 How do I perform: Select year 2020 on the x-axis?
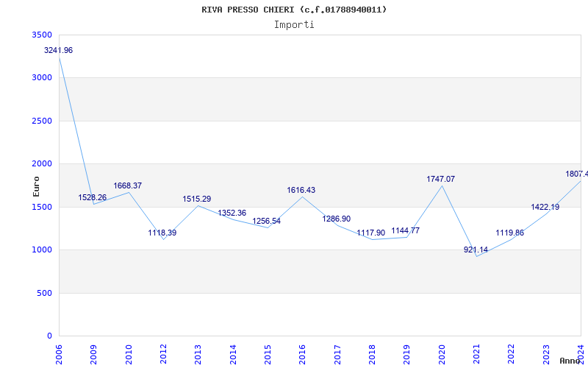click(442, 353)
